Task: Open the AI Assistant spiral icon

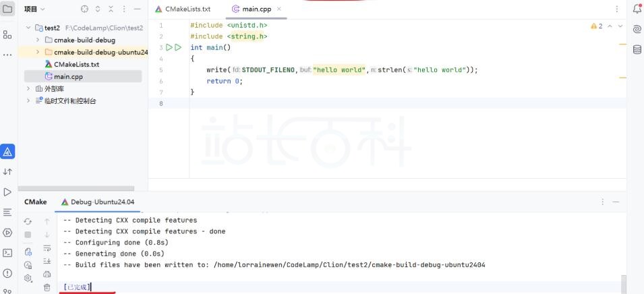Action: 637,29
